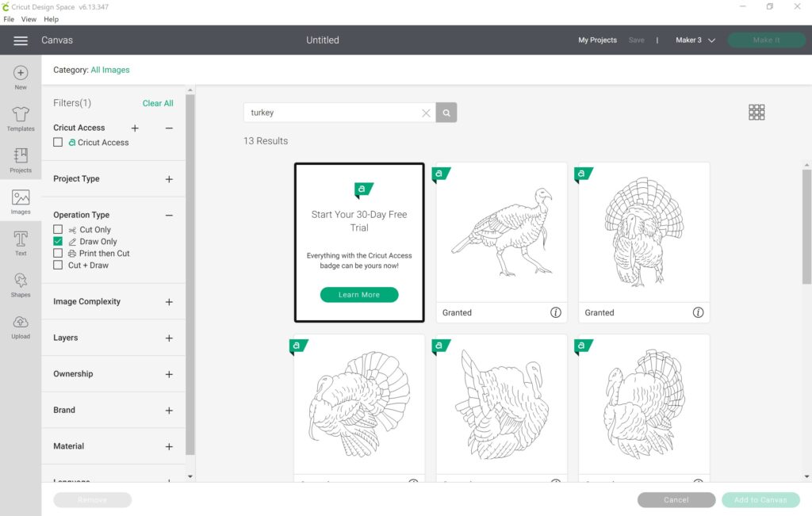
Task: Click the Cricut Access badge on trial card
Action: [363, 190]
